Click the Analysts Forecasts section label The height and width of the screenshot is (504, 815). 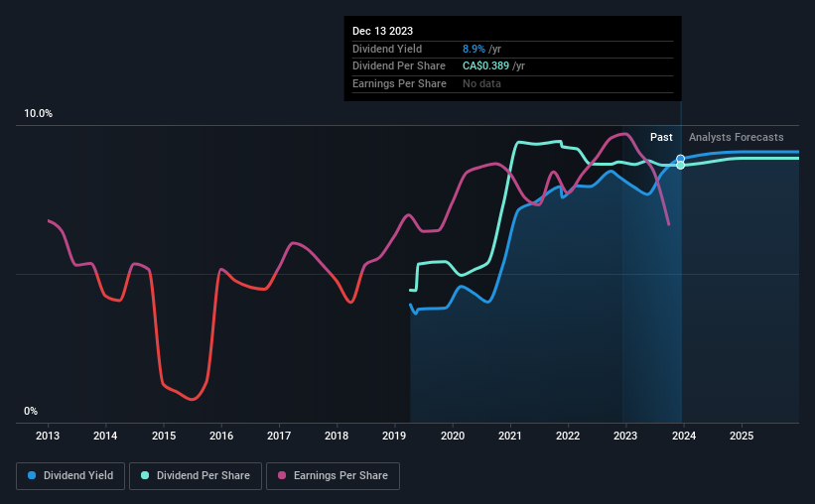click(x=736, y=137)
